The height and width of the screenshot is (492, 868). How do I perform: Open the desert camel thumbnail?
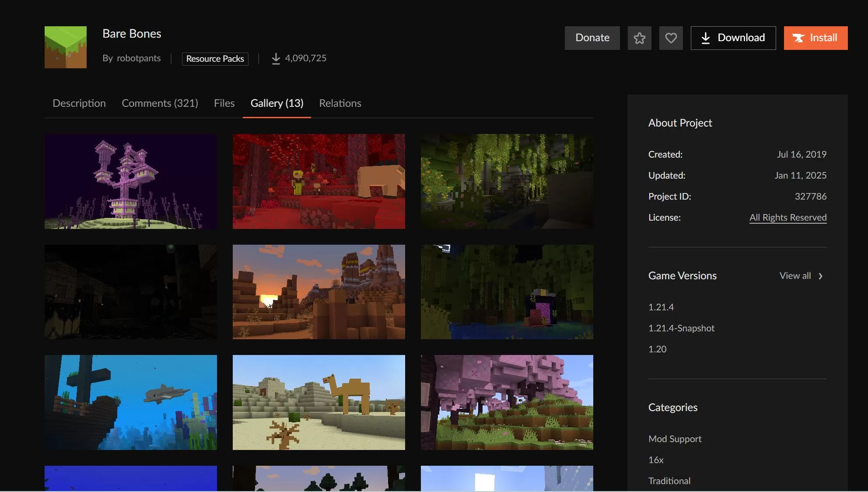pyautogui.click(x=319, y=402)
